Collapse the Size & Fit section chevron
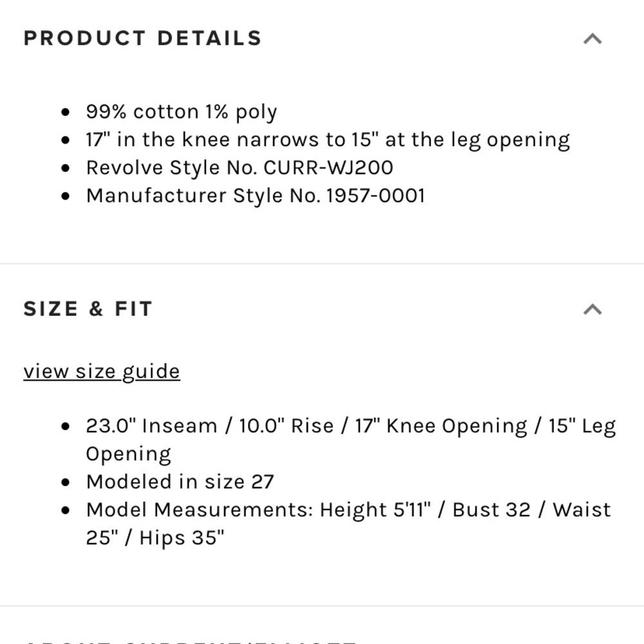 coord(592,310)
